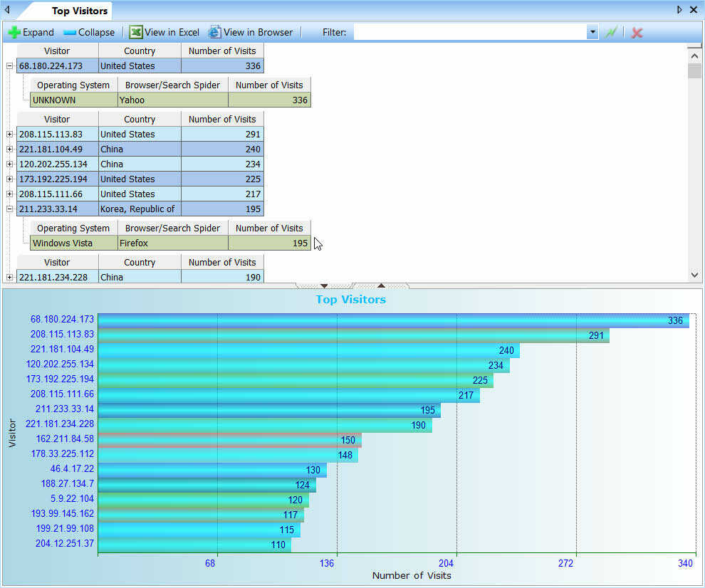Click the Collapse toolbar button
The height and width of the screenshot is (588, 705).
[x=89, y=32]
